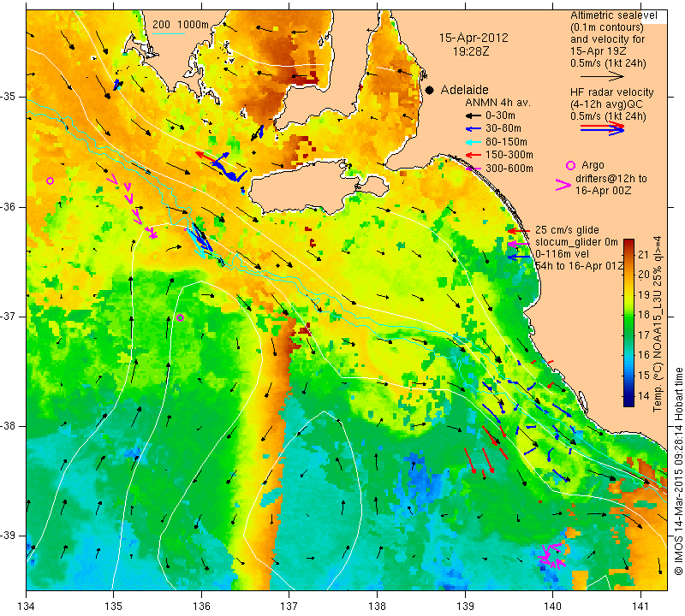Click the longitude axis label 141
Viewport: 685px width, 616px height.
click(x=640, y=607)
